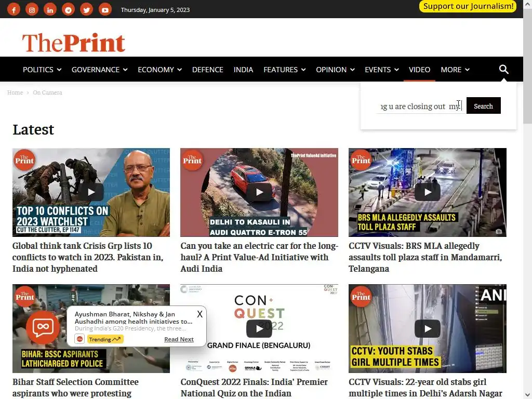Open ThePrint Twitter icon
532x399 pixels.
point(87,9)
